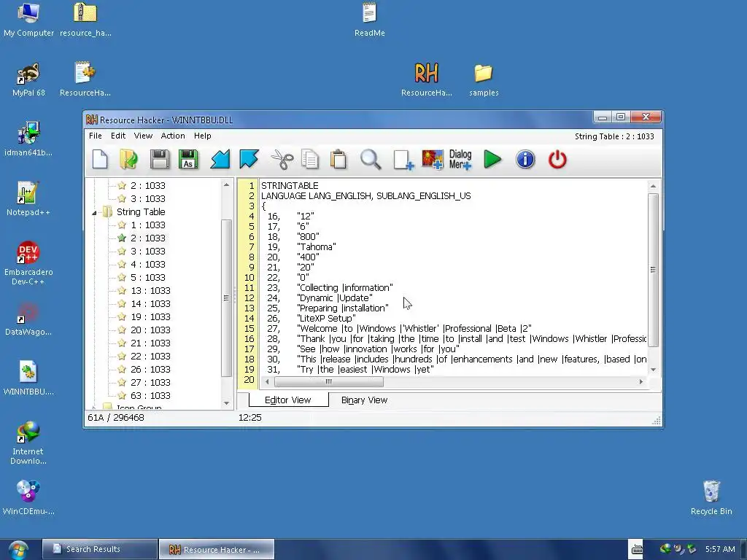Select tree entry 27 : 1033
This screenshot has height=560, width=747.
150,382
